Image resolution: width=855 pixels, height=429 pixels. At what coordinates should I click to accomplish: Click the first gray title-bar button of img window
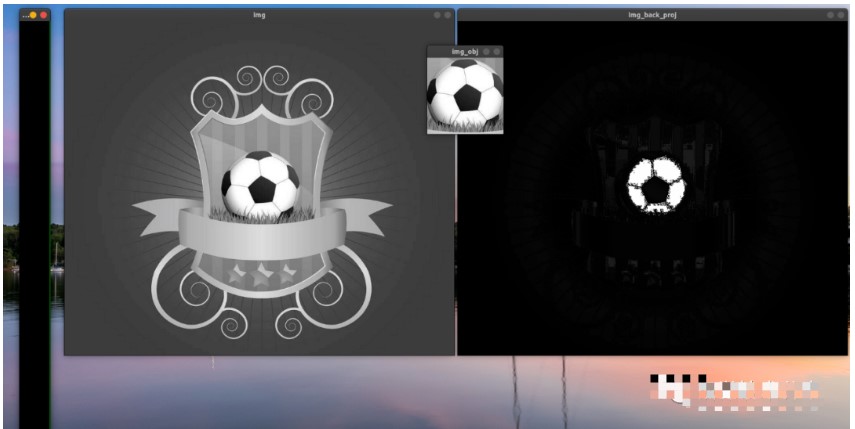click(437, 15)
